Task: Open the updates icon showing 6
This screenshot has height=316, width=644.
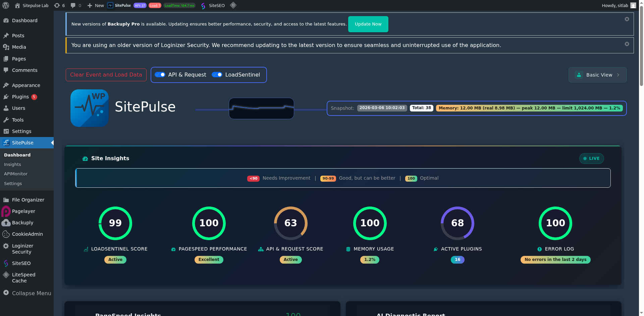Action: pos(57,5)
